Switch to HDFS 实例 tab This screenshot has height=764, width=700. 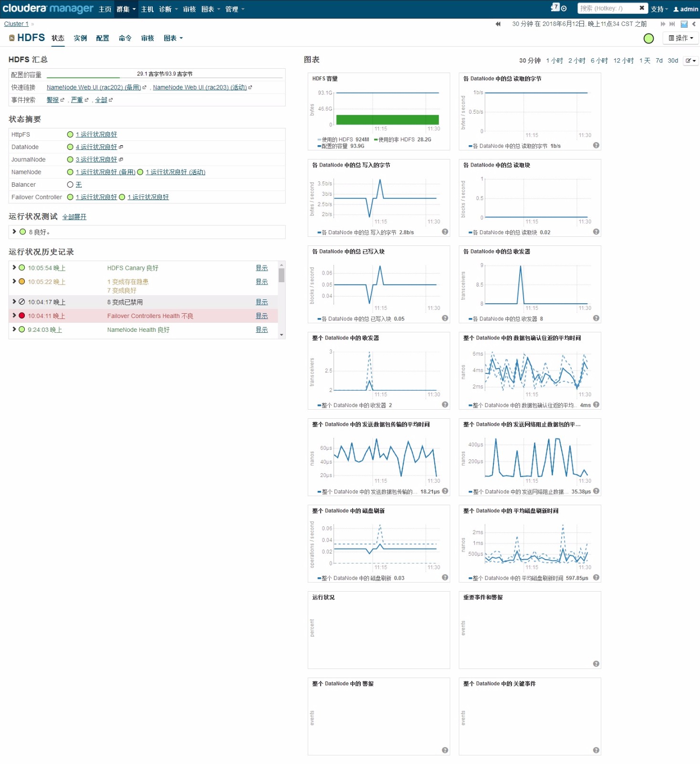(x=80, y=38)
